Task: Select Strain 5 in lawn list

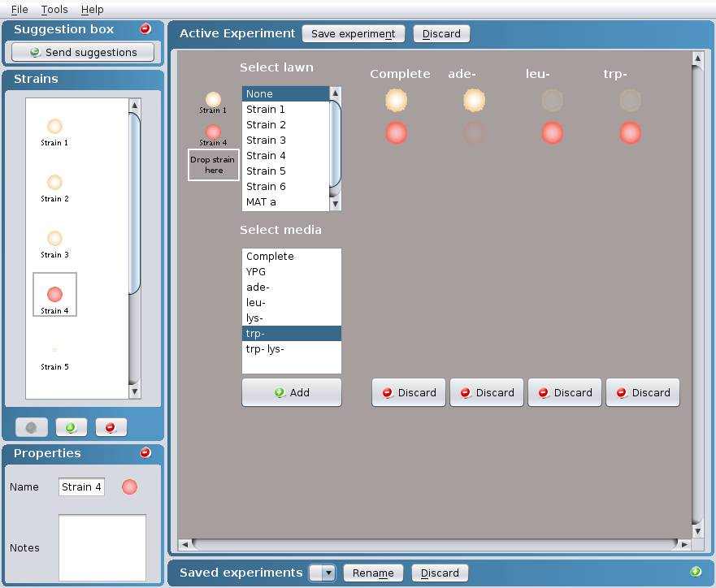Action: [x=285, y=171]
